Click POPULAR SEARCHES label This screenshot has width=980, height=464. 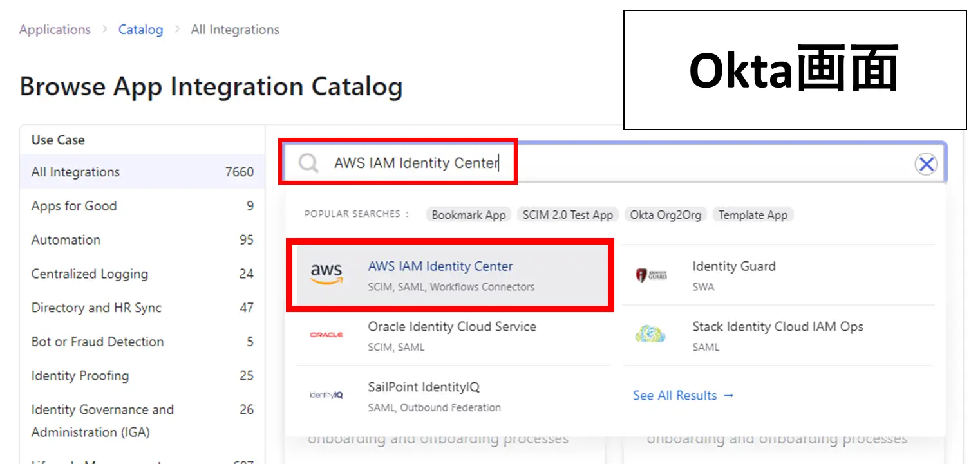[x=357, y=214]
